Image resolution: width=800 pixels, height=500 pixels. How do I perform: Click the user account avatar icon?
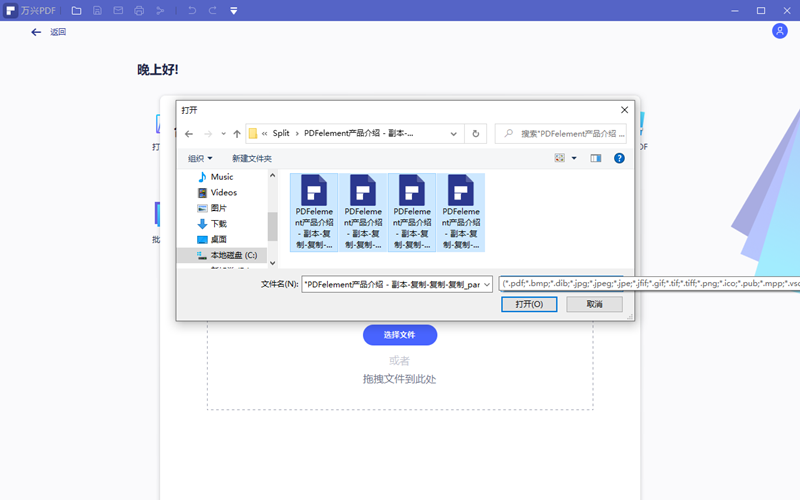[x=780, y=31]
